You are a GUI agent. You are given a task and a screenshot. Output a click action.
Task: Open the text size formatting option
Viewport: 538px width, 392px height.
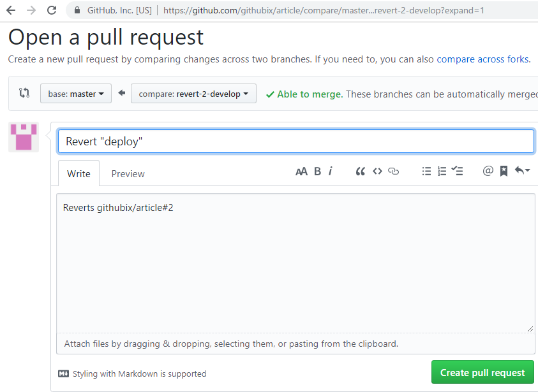click(301, 171)
